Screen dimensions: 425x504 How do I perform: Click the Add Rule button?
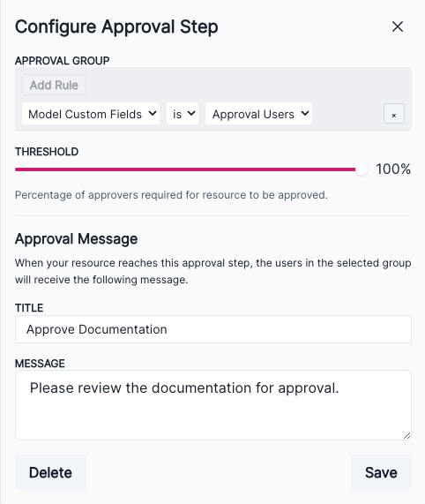pyautogui.click(x=54, y=85)
